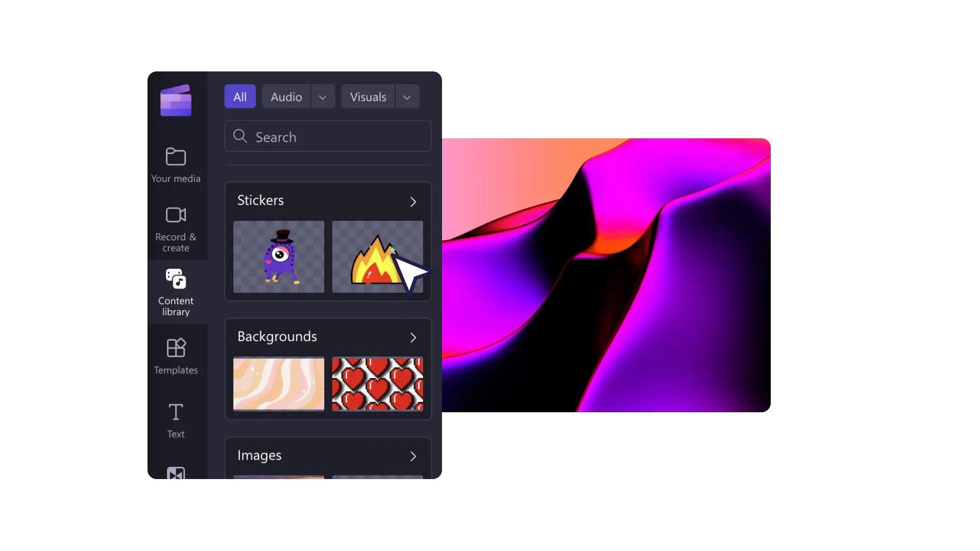980x551 pixels.
Task: Select the monster character sticker
Action: [x=278, y=256]
